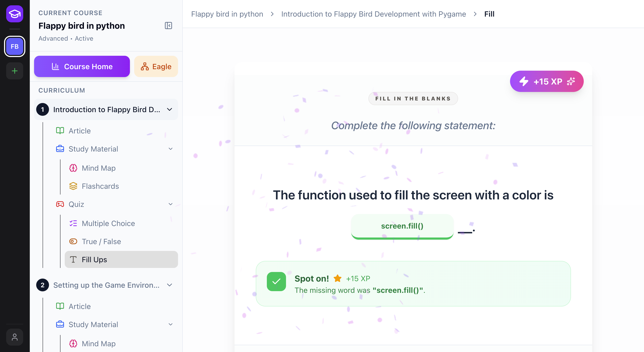
Task: Go to Course Home
Action: coord(82,66)
